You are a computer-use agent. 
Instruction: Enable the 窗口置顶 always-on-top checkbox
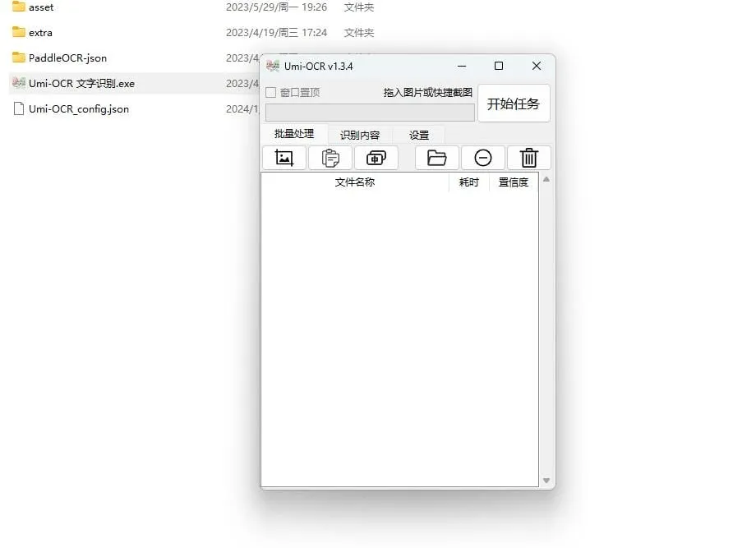pos(271,92)
